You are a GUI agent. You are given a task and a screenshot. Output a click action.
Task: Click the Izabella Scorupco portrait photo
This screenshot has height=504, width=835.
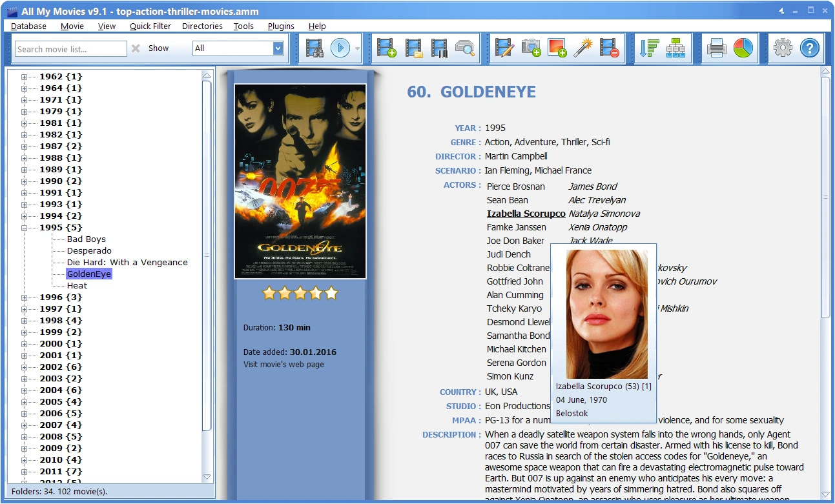[607, 314]
